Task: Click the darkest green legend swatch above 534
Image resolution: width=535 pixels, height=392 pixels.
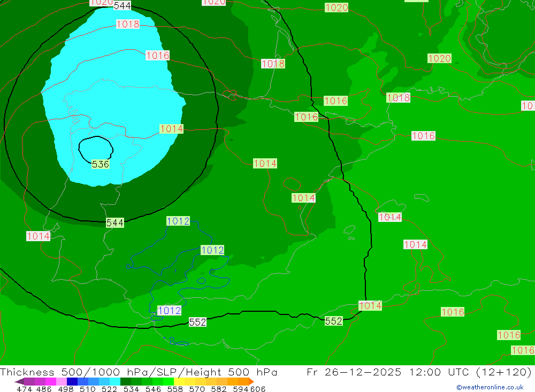Action: (x=126, y=381)
